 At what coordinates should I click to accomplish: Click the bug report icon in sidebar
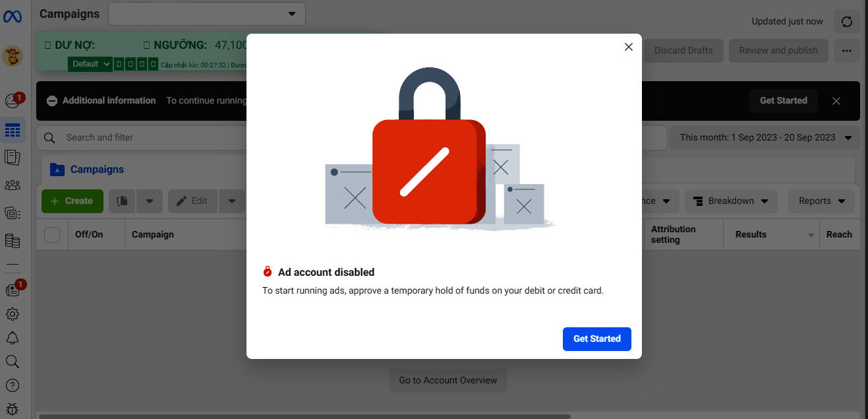(x=13, y=409)
